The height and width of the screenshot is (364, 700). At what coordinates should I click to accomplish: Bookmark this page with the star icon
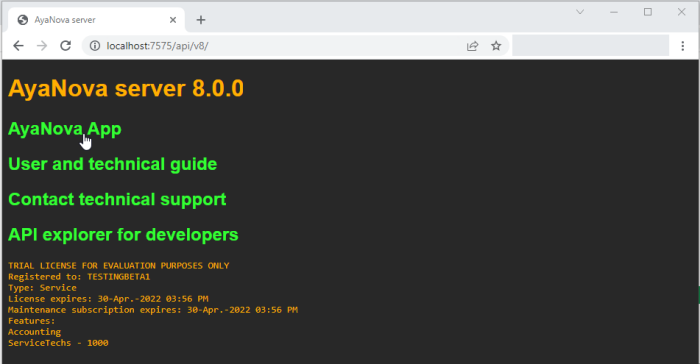[496, 46]
